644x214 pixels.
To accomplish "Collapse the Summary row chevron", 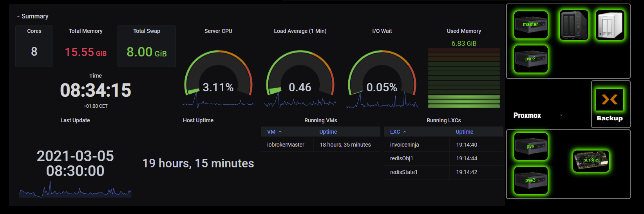I will click(18, 16).
